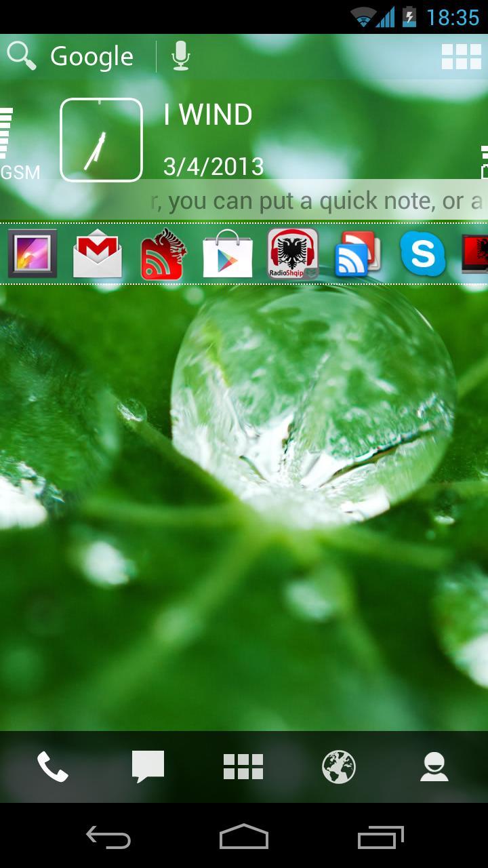Open the grid menu at top right
488x868 pixels.
click(x=462, y=57)
